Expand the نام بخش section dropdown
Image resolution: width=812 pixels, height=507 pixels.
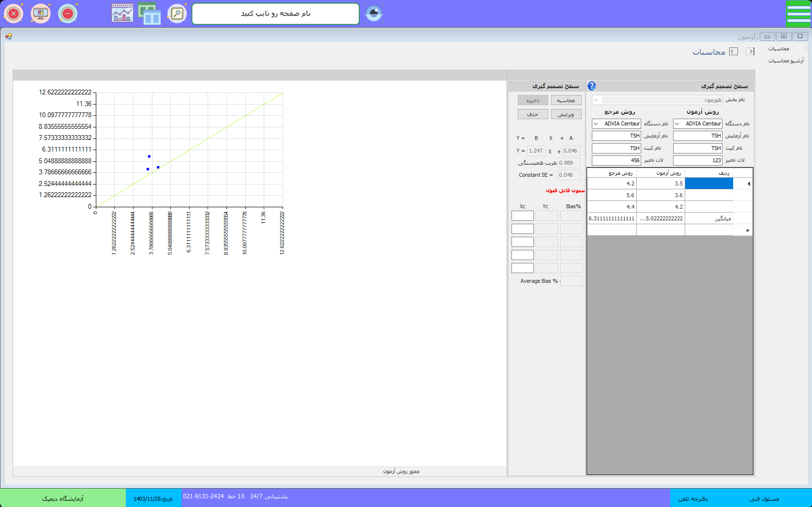point(596,100)
